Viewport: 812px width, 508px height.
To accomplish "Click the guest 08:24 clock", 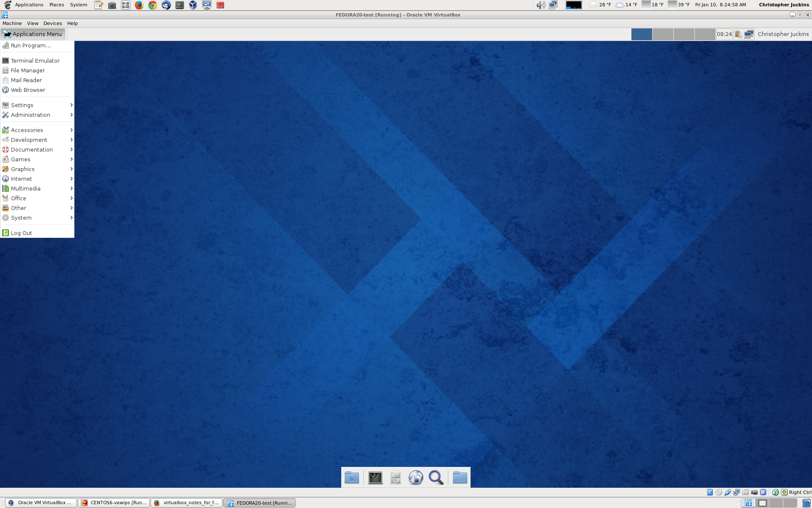I will (724, 34).
